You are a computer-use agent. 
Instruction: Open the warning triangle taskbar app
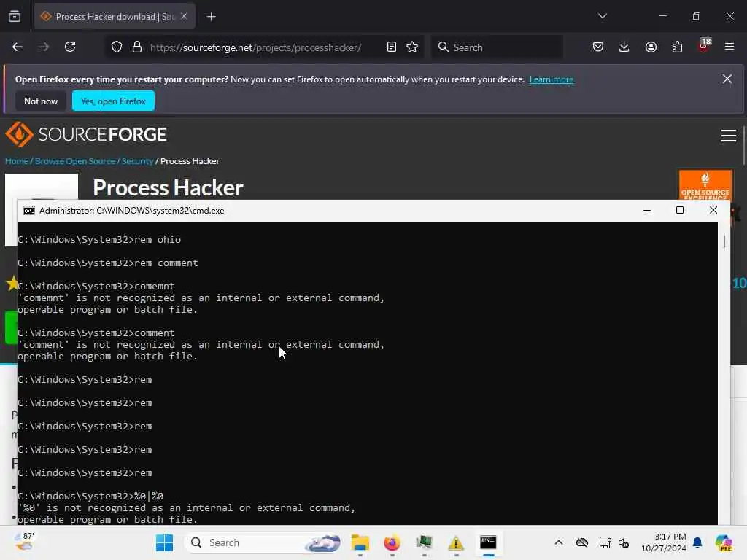(456, 542)
